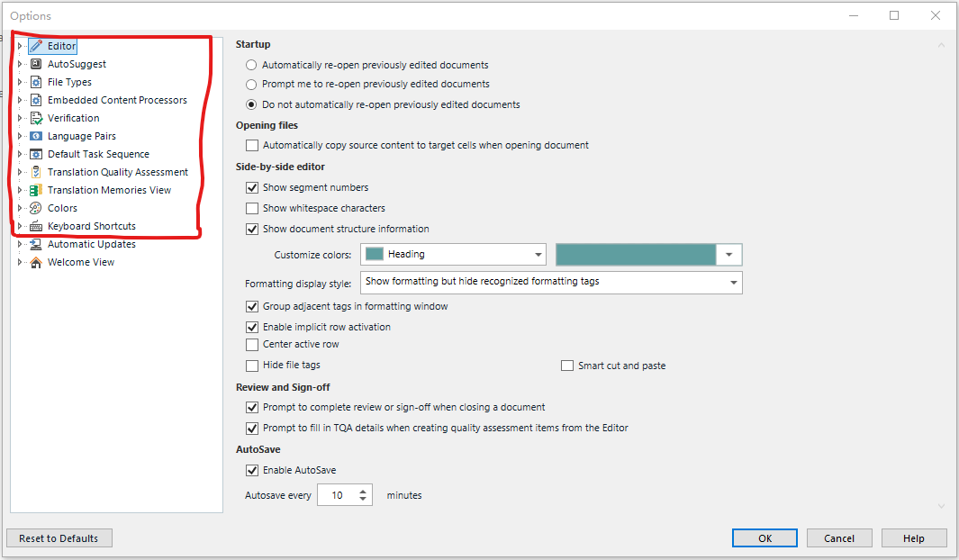Decrease the autosave interval with down arrow
This screenshot has height=560, width=959.
pos(363,500)
